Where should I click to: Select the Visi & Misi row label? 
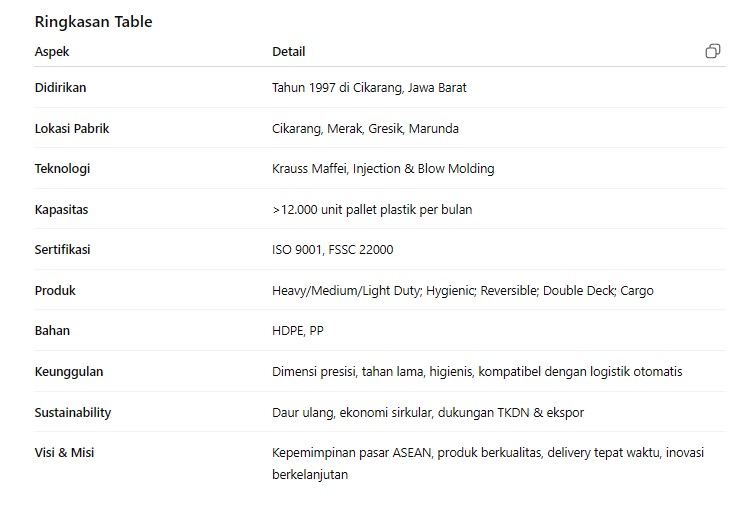coord(65,452)
